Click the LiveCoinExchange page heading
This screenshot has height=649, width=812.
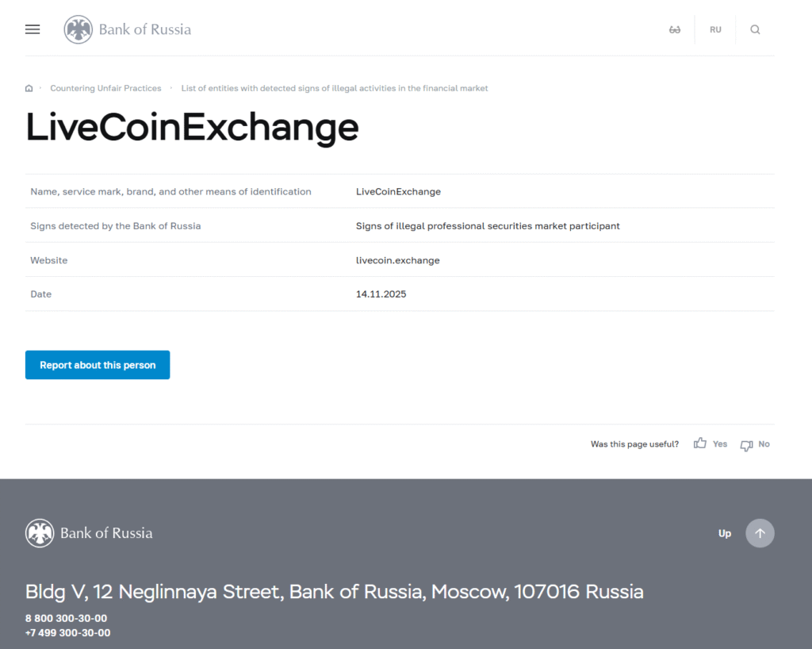(191, 128)
